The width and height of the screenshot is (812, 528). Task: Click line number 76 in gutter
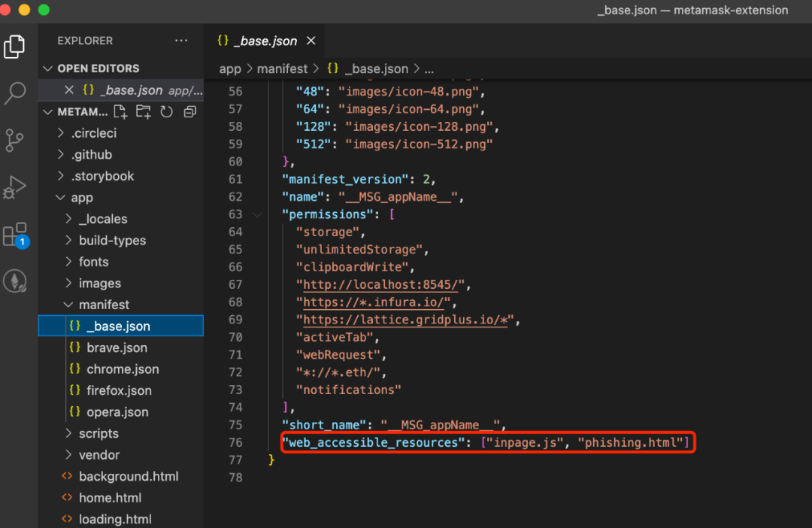pos(235,442)
